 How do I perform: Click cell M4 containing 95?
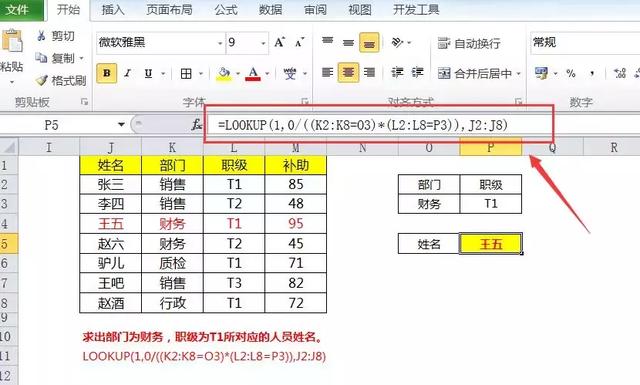pos(296,223)
